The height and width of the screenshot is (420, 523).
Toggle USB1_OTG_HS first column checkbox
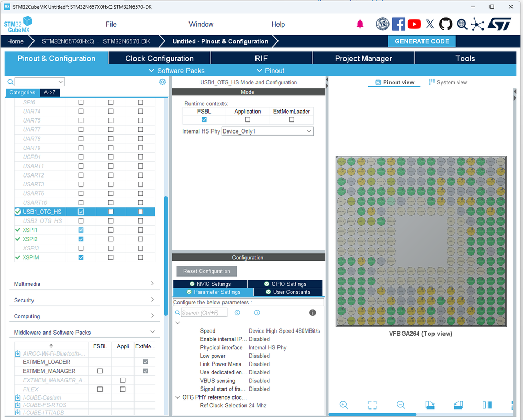[81, 212]
